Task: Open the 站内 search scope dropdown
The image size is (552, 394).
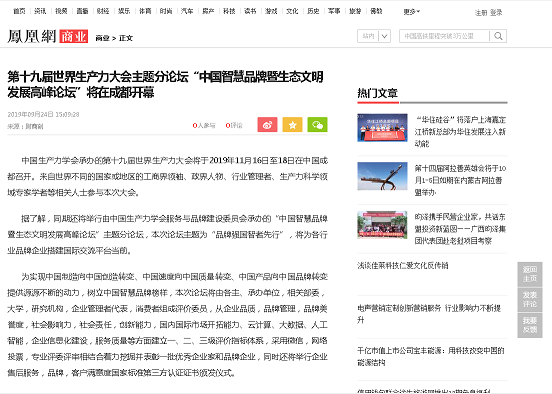Action: pos(374,36)
